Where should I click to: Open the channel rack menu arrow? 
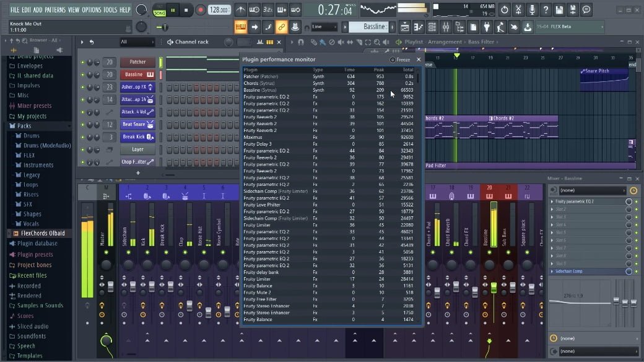[x=82, y=42]
